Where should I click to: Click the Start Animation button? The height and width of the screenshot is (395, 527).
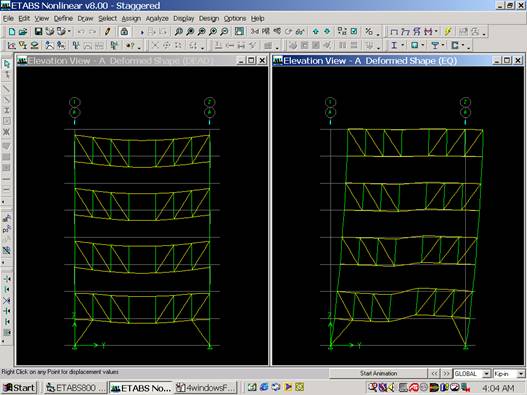(x=378, y=373)
